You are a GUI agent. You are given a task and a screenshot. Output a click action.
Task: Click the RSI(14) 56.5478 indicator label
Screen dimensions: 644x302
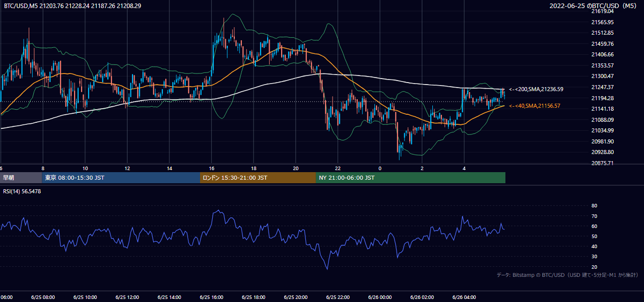pyautogui.click(x=22, y=191)
